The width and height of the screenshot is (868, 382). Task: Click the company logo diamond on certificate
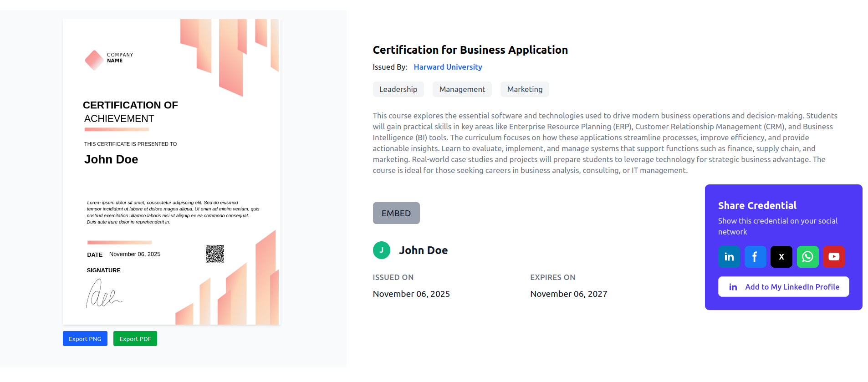tap(94, 60)
